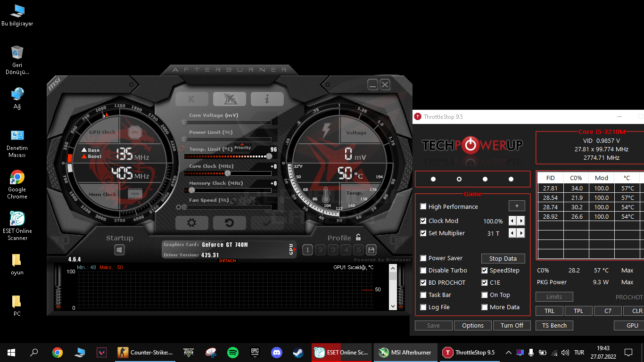644x362 pixels.
Task: Toggle the Set Multiplier checkbox
Action: tap(423, 233)
